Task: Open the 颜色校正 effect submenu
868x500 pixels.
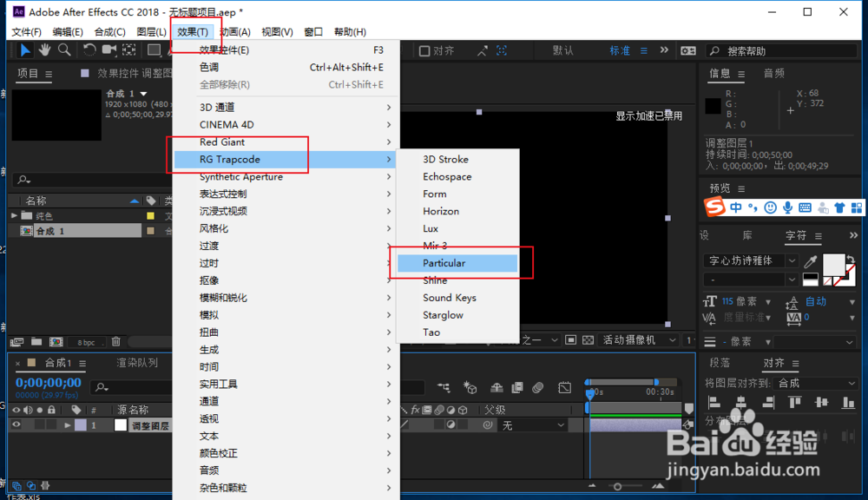Action: pyautogui.click(x=285, y=453)
